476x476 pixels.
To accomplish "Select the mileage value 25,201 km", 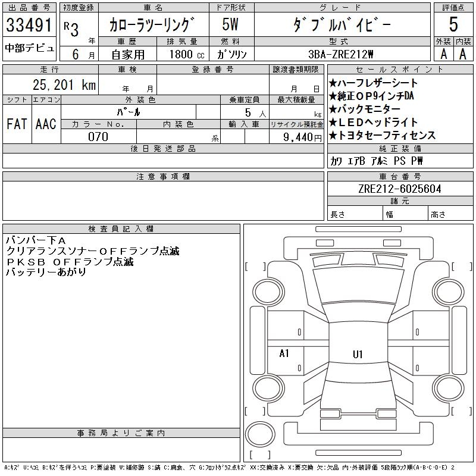I will coord(64,84).
